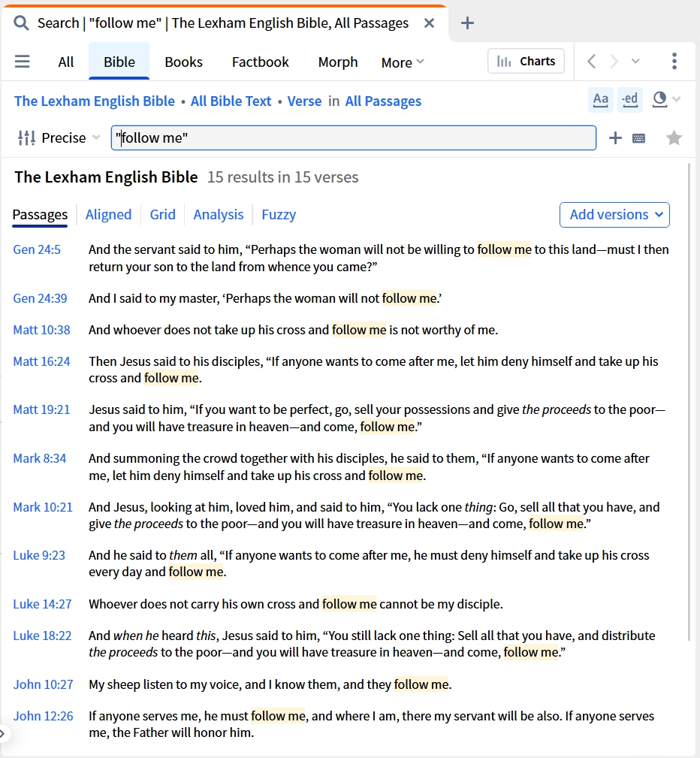The height and width of the screenshot is (758, 700).
Task: Open the Luke 18:22 reference
Action: (42, 636)
